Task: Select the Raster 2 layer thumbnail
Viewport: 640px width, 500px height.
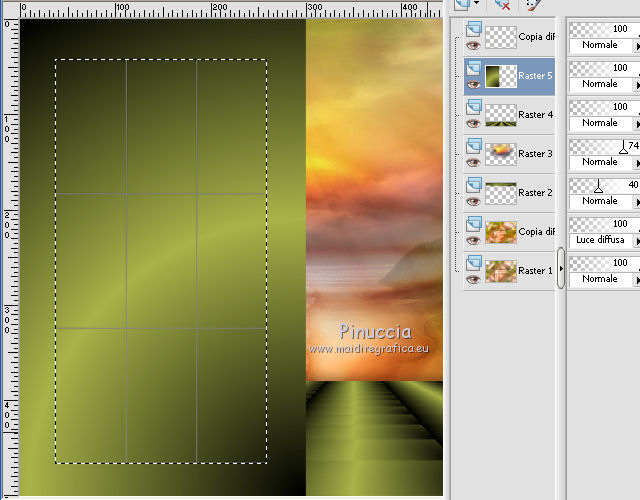Action: click(x=501, y=193)
